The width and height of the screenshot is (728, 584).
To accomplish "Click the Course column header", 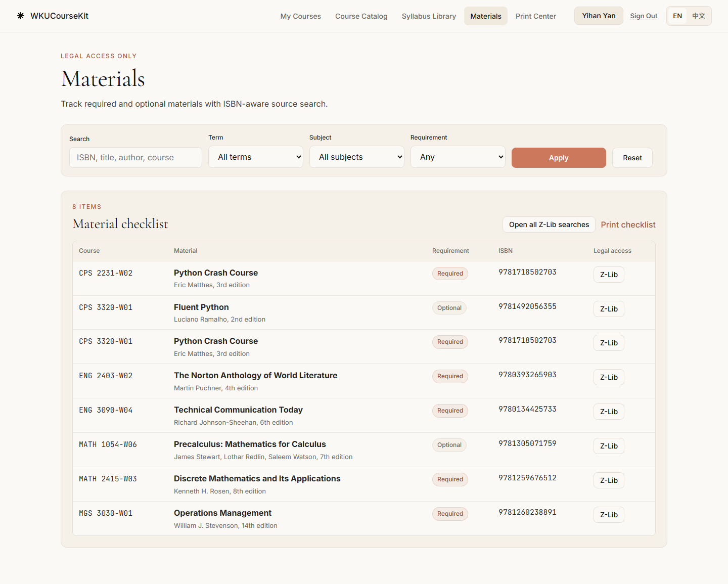I will [89, 251].
